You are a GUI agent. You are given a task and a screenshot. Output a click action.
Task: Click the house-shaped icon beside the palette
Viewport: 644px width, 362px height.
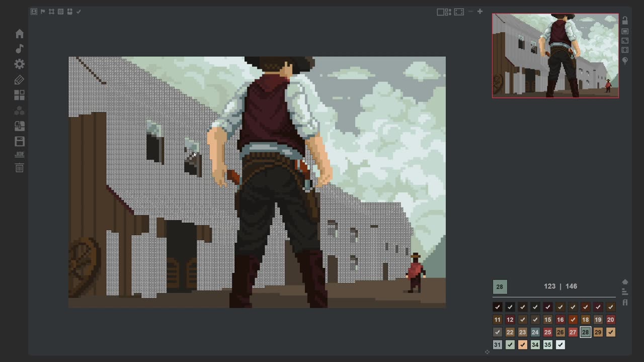coord(625,282)
